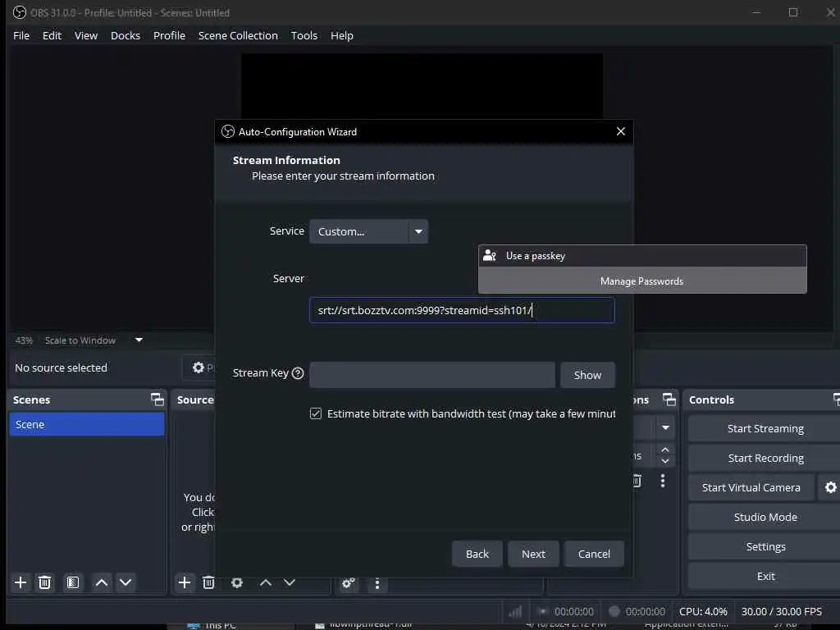Image resolution: width=840 pixels, height=630 pixels.
Task: Open the Docks menu
Action: 126,35
